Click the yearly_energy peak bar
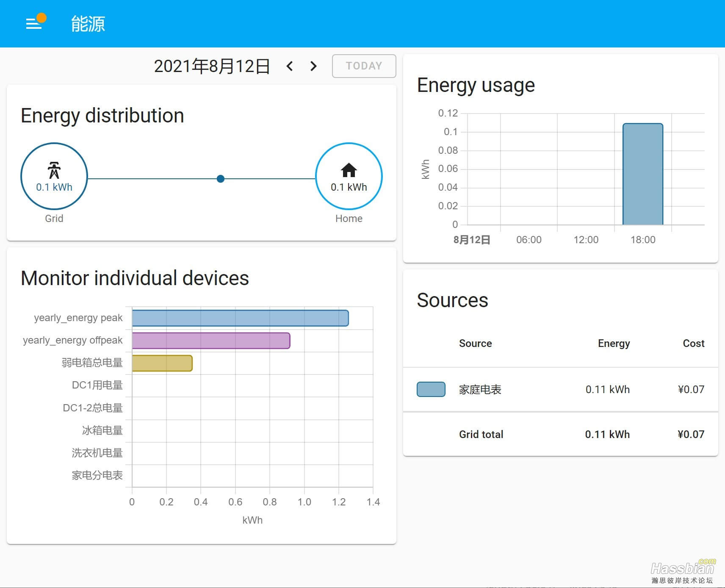 pos(240,318)
